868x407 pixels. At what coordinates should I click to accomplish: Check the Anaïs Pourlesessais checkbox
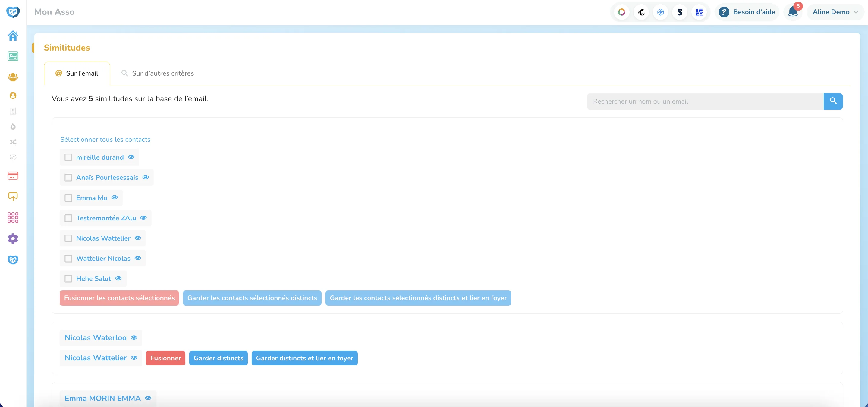tap(68, 177)
